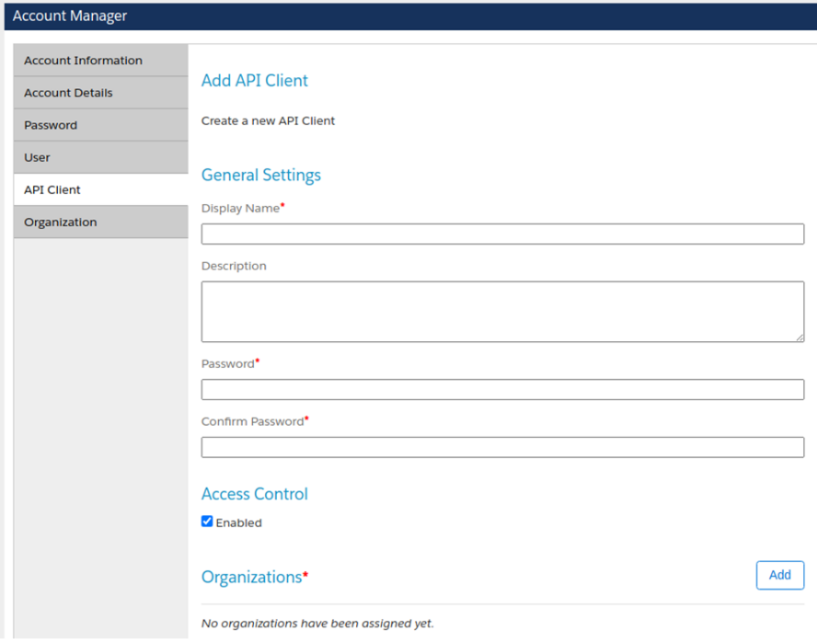
Task: Click the Confirm Password field label
Action: pyautogui.click(x=253, y=421)
